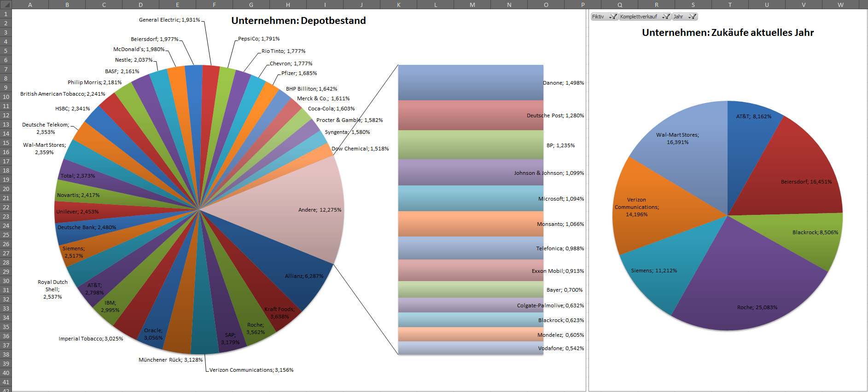Select the green BP bar segment

click(471, 144)
